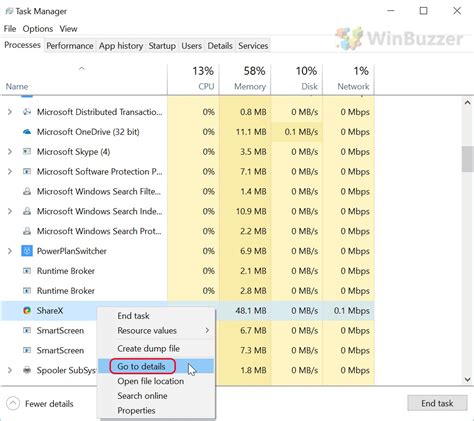The height and width of the screenshot is (421, 474).
Task: Sort by the Disk column header
Action: pos(297,79)
